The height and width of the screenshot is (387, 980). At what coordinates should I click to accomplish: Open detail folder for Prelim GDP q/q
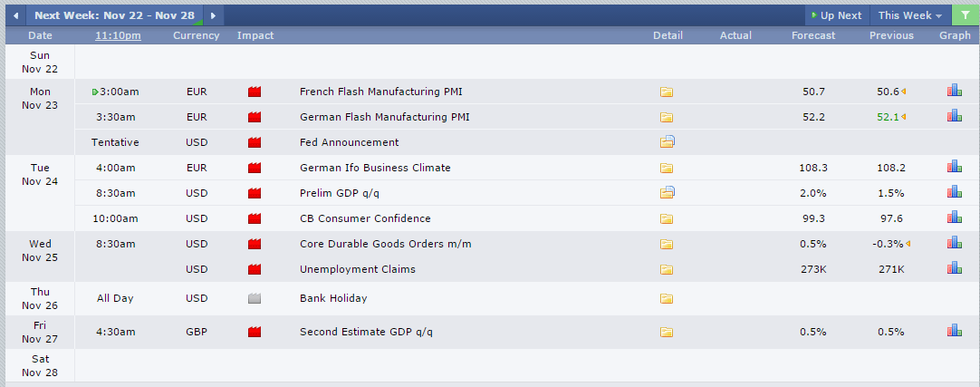pyautogui.click(x=667, y=192)
